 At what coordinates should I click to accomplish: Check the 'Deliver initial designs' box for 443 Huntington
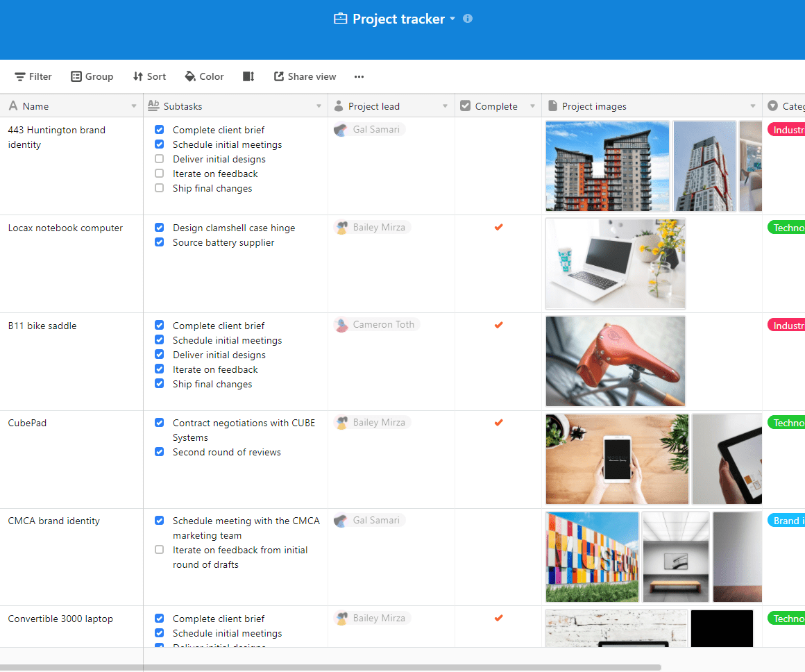click(160, 159)
